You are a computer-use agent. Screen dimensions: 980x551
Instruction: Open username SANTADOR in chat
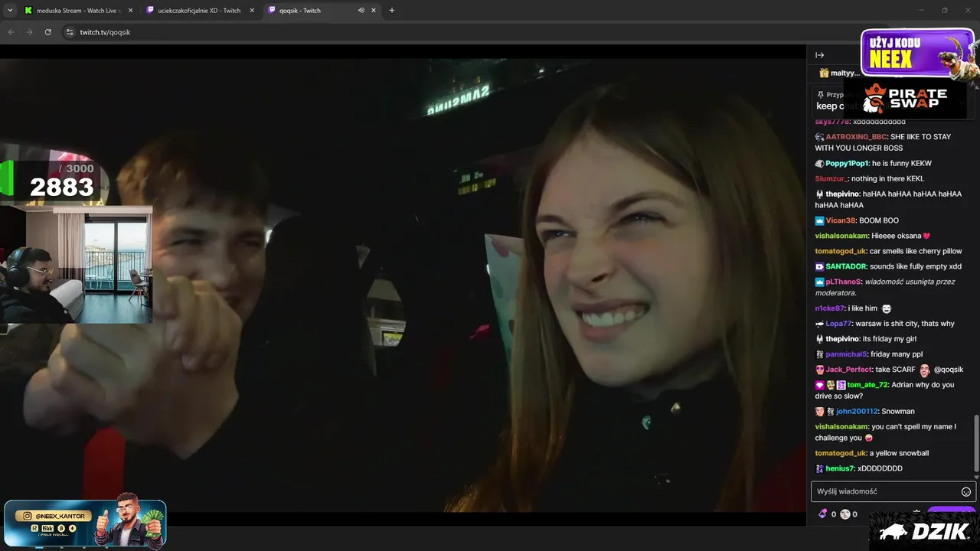pos(846,267)
